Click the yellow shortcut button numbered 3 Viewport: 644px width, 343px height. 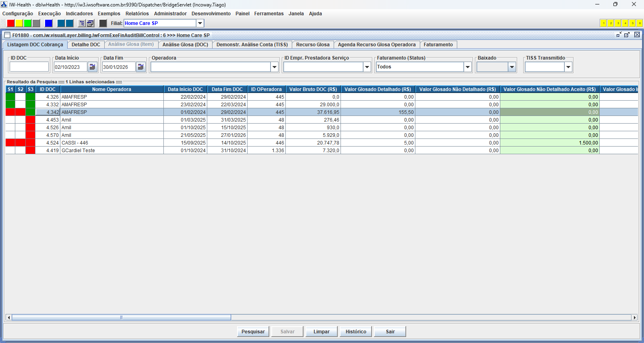618,23
